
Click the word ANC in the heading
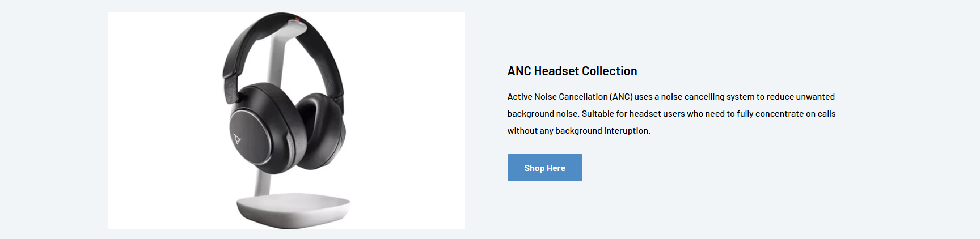click(x=519, y=71)
